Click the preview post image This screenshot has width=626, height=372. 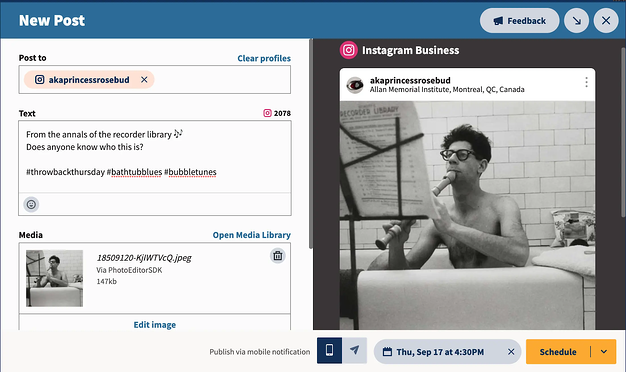pos(467,216)
